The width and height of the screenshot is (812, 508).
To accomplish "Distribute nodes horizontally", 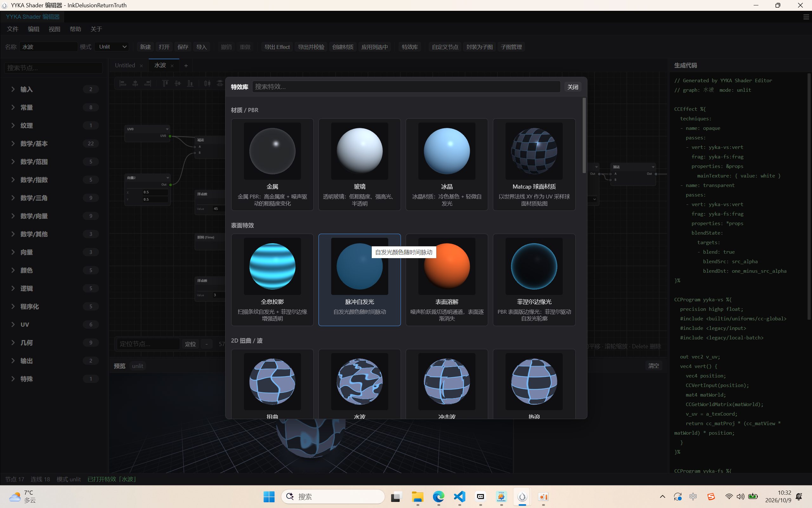I will point(207,83).
